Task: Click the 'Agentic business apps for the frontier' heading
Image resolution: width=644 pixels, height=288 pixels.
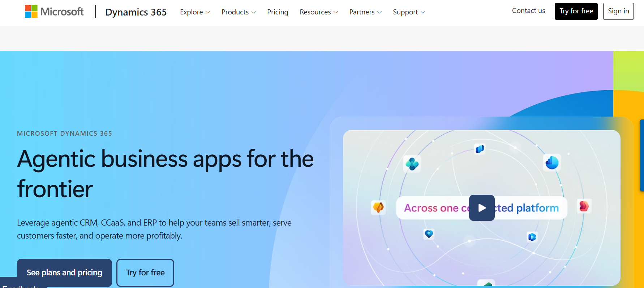Action: tap(165, 174)
